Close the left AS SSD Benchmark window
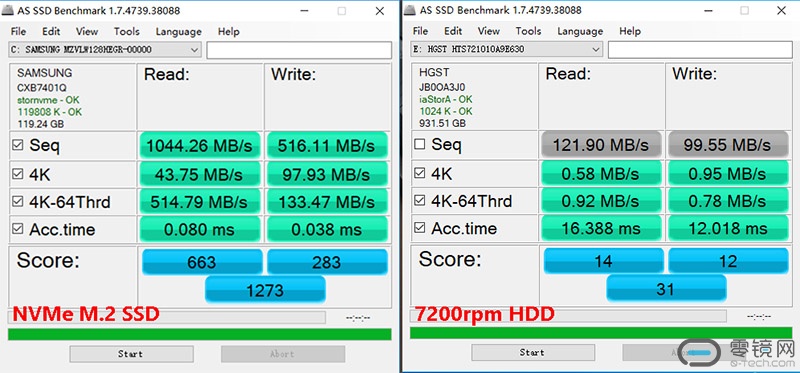Image resolution: width=800 pixels, height=373 pixels. (x=380, y=11)
